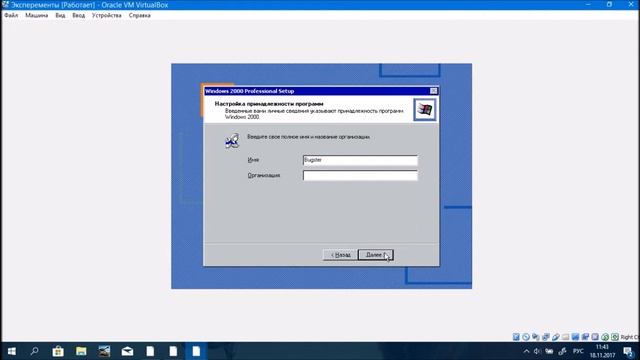This screenshot has width=640, height=360.
Task: Close the Windows 2000 Professional Setup dialog
Action: (433, 91)
